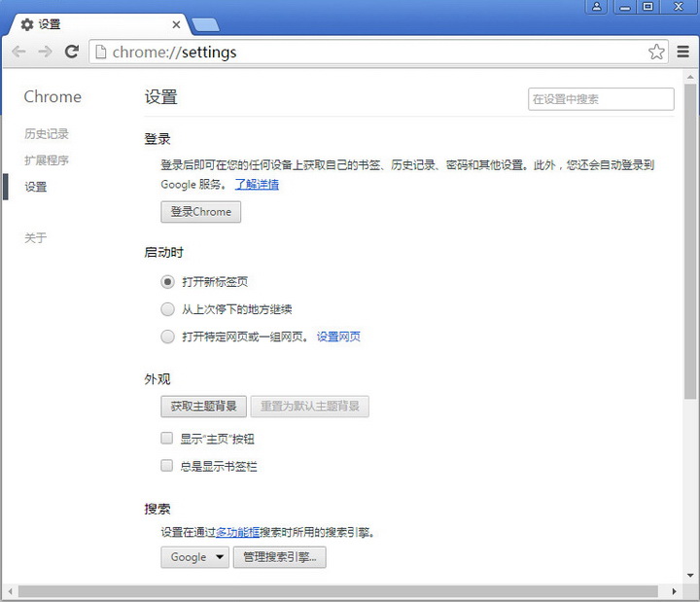Image resolution: width=700 pixels, height=602 pixels.
Task: Open 历史记录 in the sidebar
Action: pyautogui.click(x=47, y=133)
